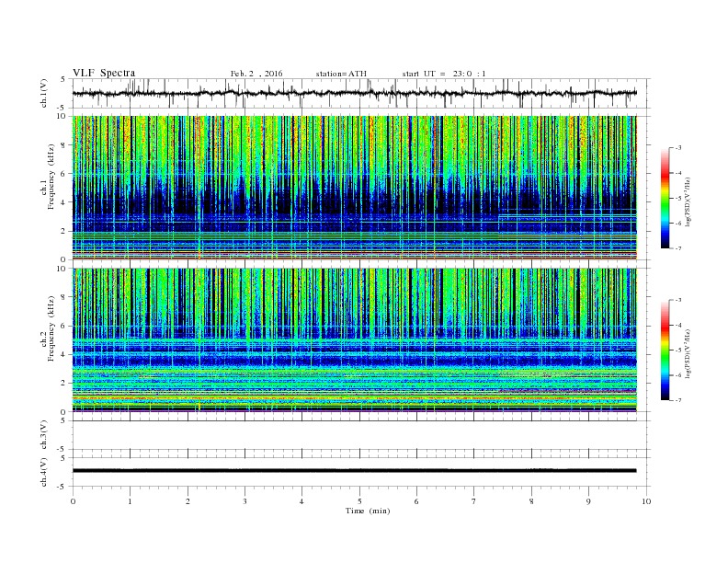The image size is (728, 563).
Task: Click the "VLF Spectra" plot title
Action: click(104, 73)
